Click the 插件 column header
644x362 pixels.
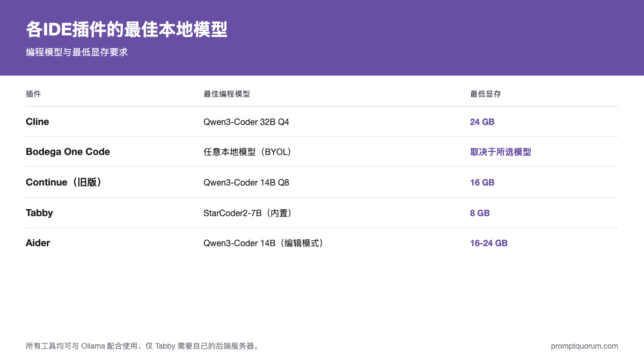click(33, 94)
